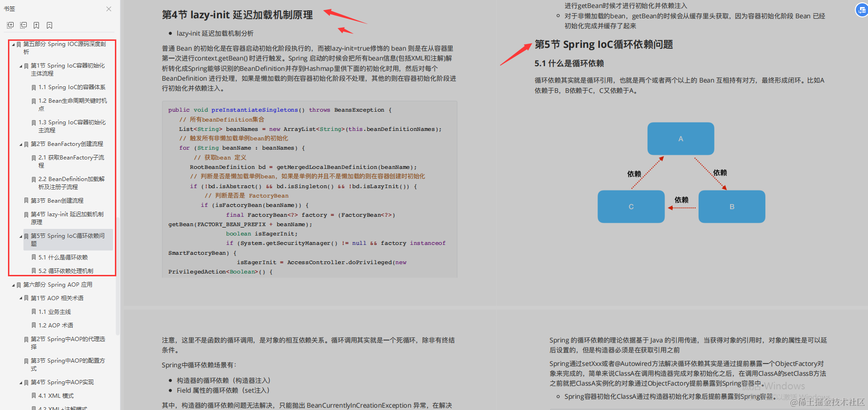Click preInstantiateSingletons in code block
The height and width of the screenshot is (410, 868).
tap(255, 110)
